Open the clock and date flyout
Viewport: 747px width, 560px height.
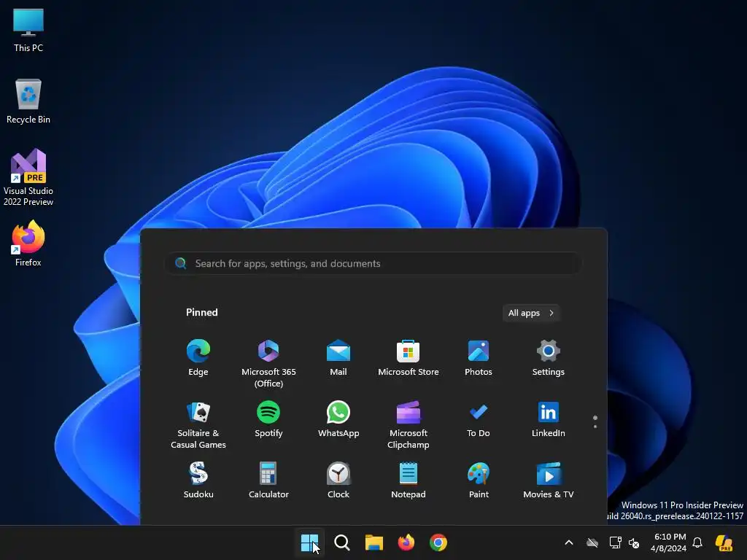pos(668,542)
